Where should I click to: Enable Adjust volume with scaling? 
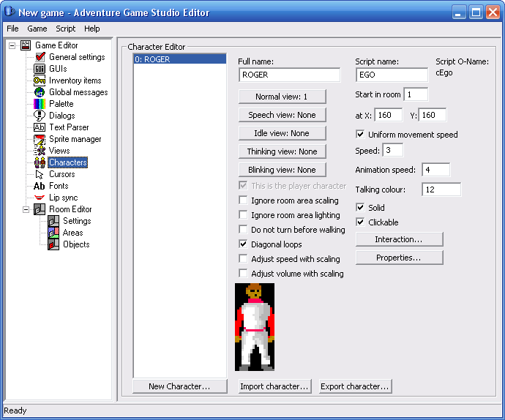click(x=243, y=274)
